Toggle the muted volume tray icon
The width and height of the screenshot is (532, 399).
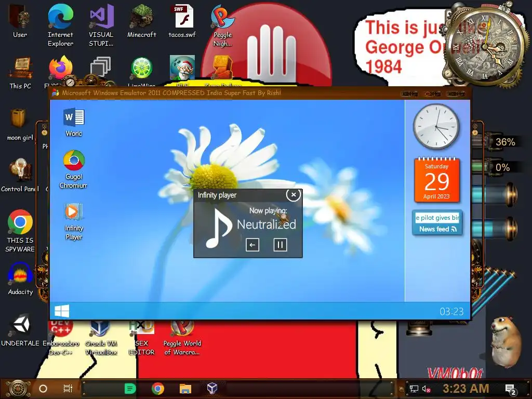coord(426,389)
